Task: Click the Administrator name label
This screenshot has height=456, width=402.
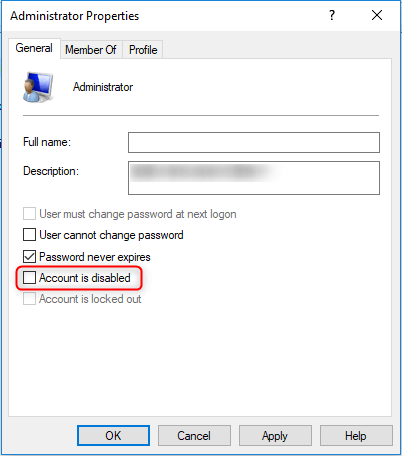Action: coord(103,87)
